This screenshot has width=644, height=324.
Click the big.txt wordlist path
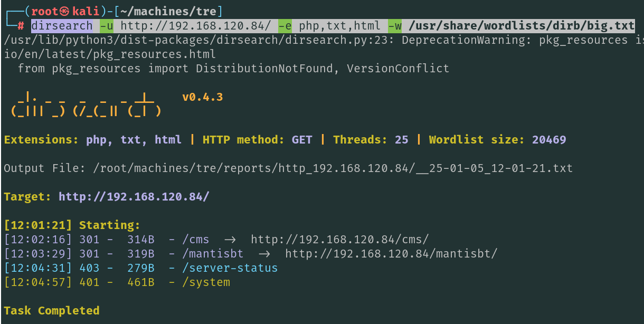pos(522,25)
